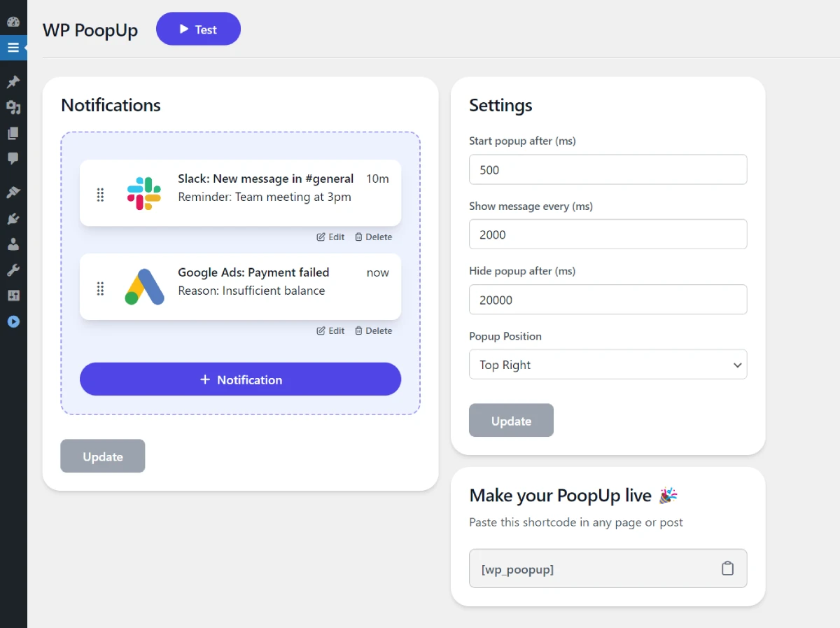
Task: Delete the Google Ads notification
Action: [373, 330]
